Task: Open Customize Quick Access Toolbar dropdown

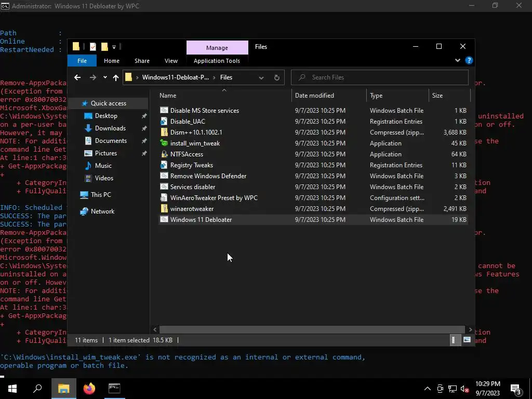Action: [x=114, y=47]
